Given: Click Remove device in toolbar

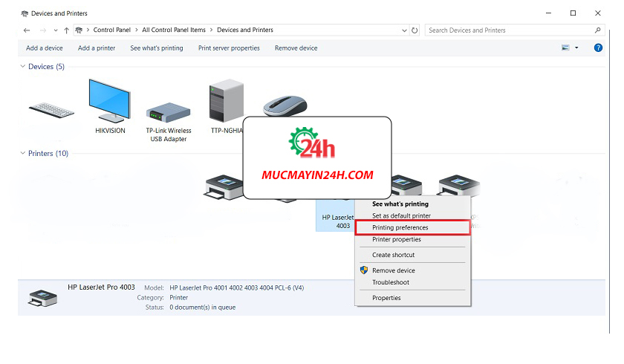Looking at the screenshot, I should click(x=296, y=48).
